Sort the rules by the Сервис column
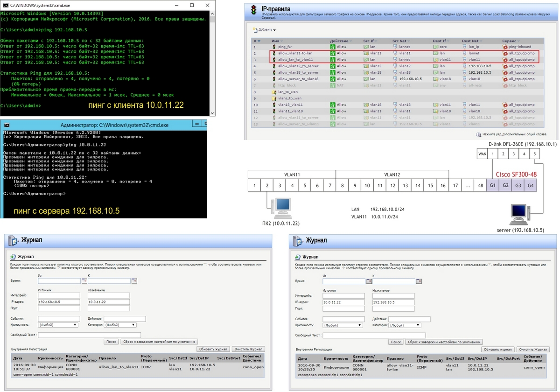This screenshot has width=560, height=392. click(x=511, y=41)
